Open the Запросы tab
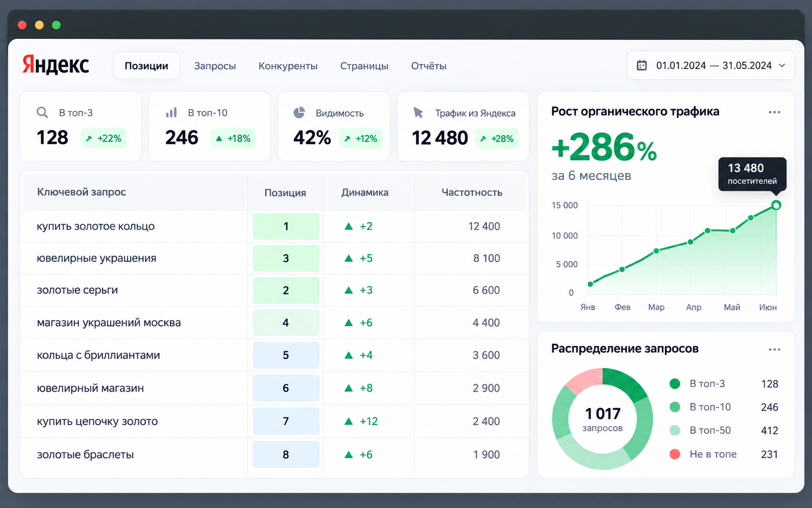 (x=215, y=66)
